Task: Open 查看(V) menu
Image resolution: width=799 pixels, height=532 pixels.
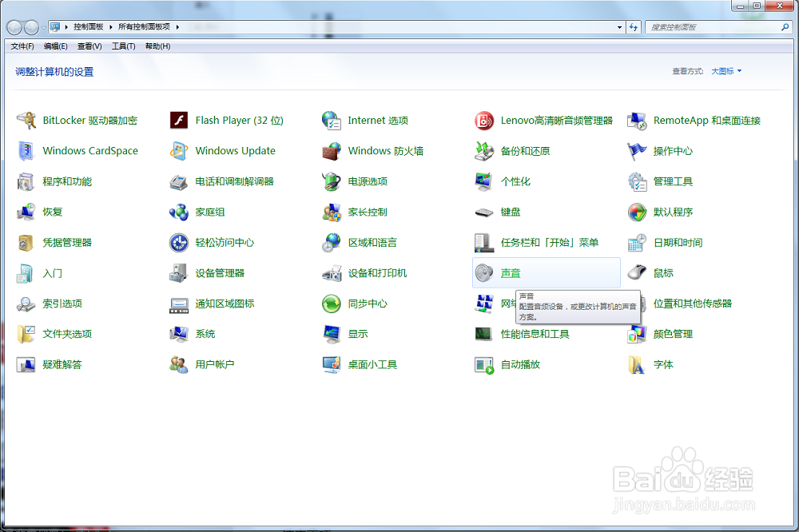Action: tap(89, 46)
